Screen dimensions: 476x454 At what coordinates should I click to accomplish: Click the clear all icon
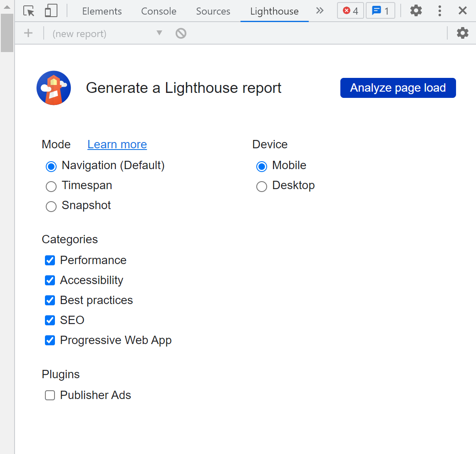click(x=181, y=33)
